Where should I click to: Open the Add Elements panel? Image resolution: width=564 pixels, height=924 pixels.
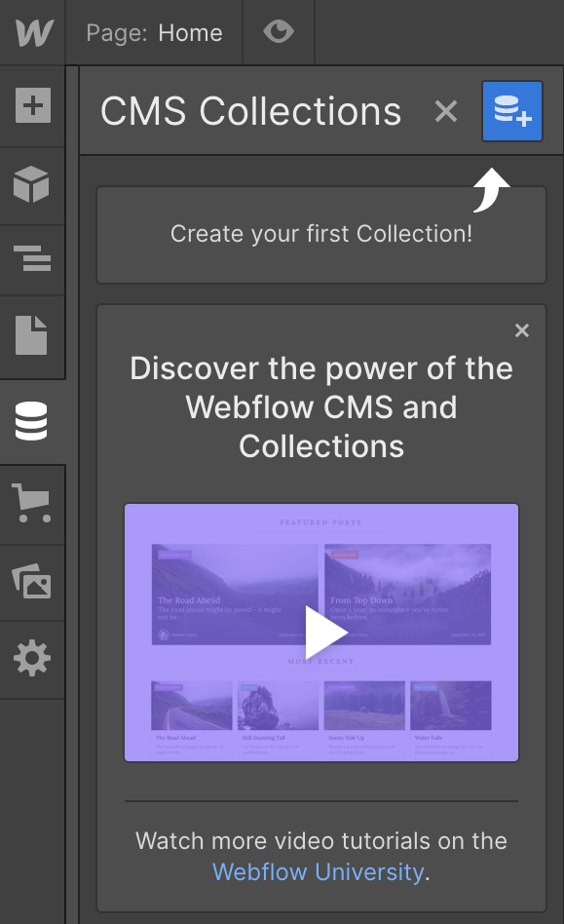33,107
